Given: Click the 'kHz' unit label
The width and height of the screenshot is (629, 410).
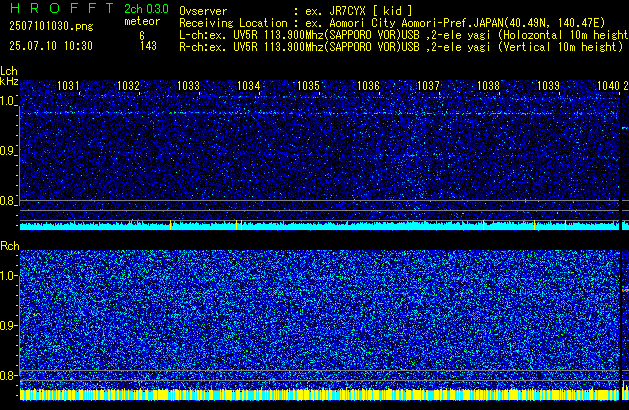Looking at the screenshot, I should pos(9,81).
